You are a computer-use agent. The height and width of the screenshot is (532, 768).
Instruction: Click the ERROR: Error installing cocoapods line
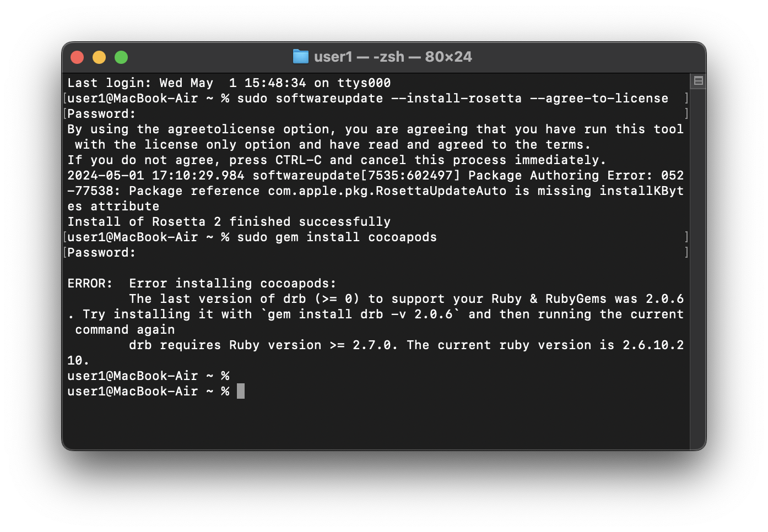click(201, 283)
